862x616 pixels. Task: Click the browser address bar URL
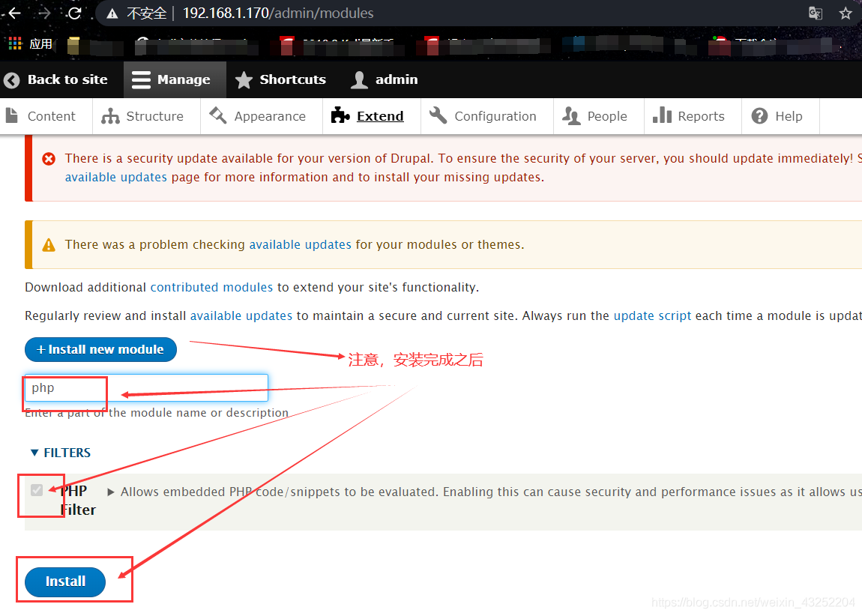278,13
